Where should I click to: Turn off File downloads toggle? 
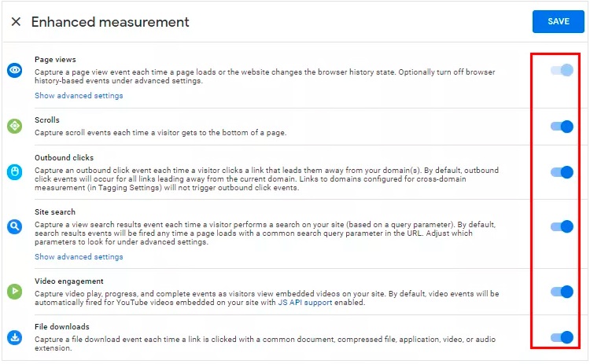point(562,337)
